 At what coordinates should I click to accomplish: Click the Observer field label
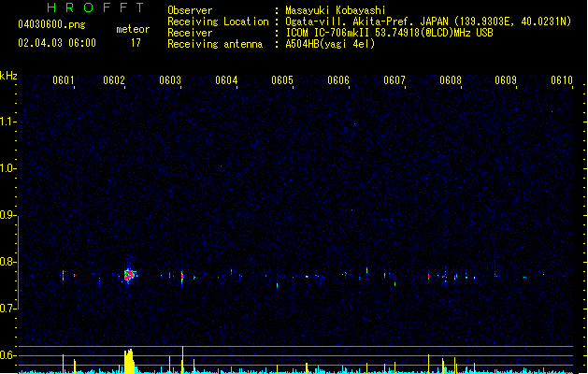coord(190,10)
